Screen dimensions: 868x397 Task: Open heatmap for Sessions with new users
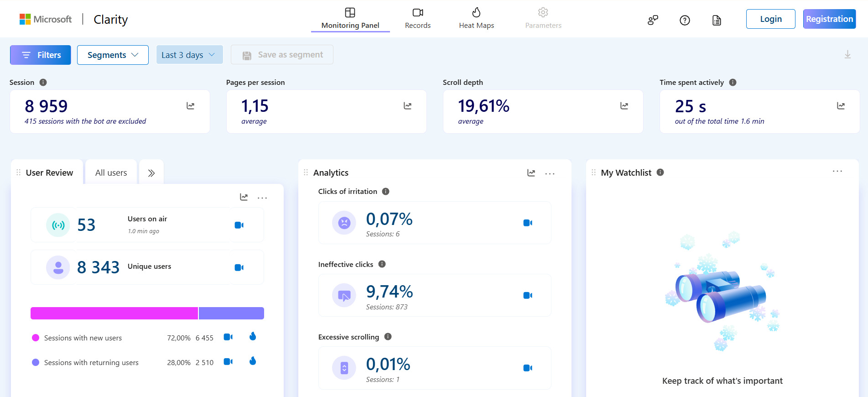point(253,337)
